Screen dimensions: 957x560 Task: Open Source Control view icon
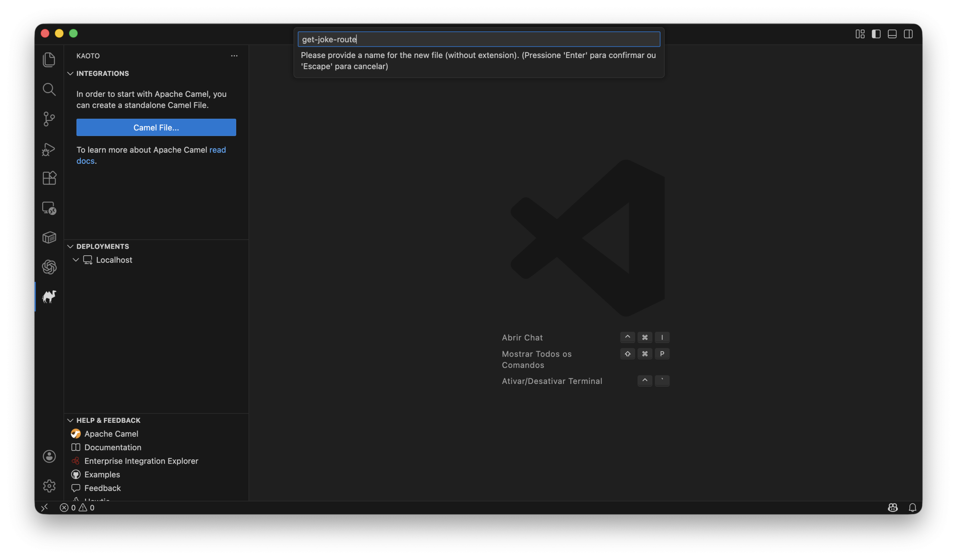tap(49, 119)
